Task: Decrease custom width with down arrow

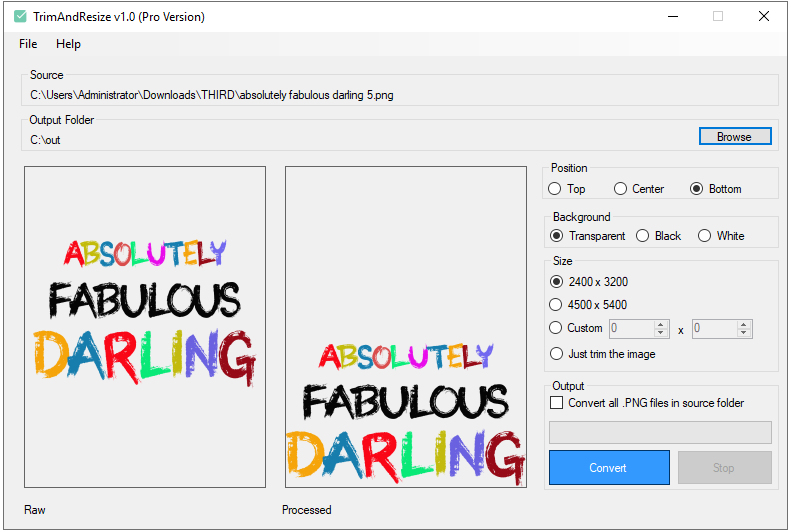Action: pos(661,333)
